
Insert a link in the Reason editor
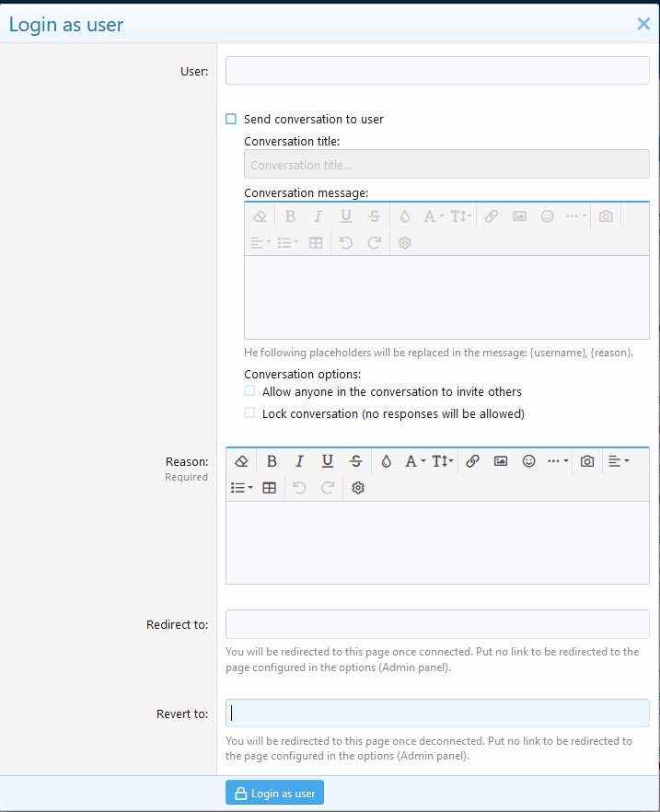coord(472,461)
